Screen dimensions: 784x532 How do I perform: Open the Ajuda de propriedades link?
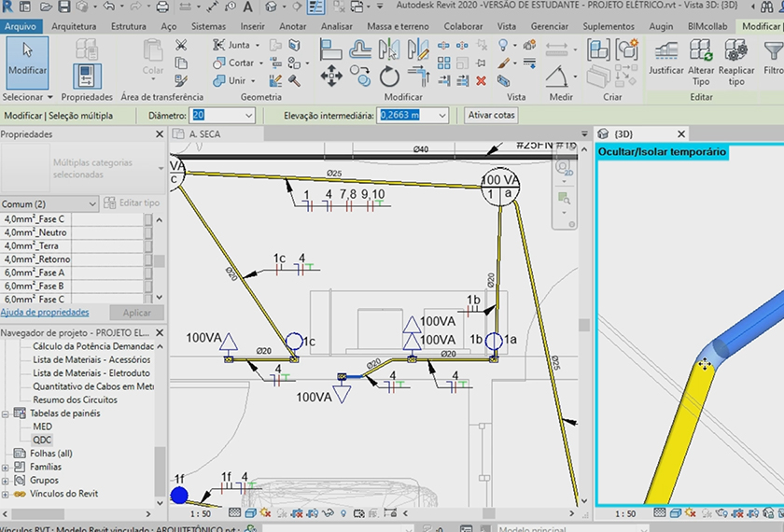pos(45,313)
